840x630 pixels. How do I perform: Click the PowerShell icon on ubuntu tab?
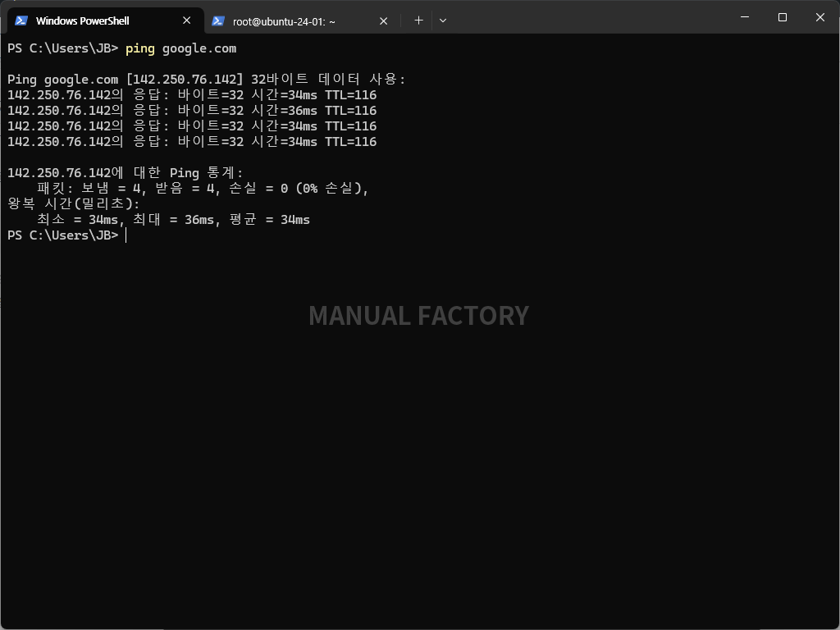coord(218,21)
